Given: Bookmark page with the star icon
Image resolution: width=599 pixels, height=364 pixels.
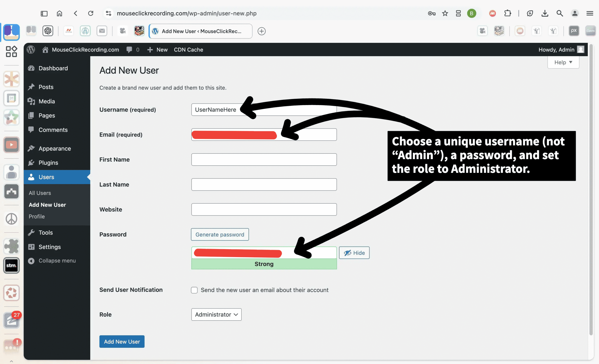Looking at the screenshot, I should 445,13.
